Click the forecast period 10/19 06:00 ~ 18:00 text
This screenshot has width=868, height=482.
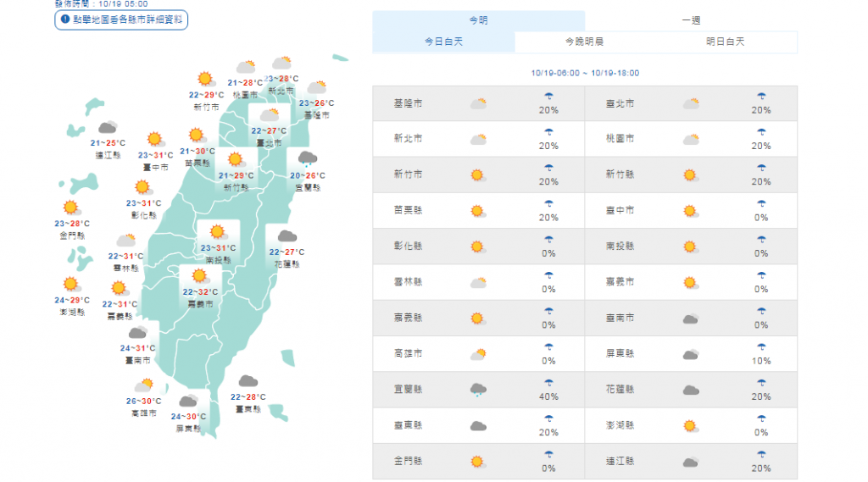coord(585,73)
